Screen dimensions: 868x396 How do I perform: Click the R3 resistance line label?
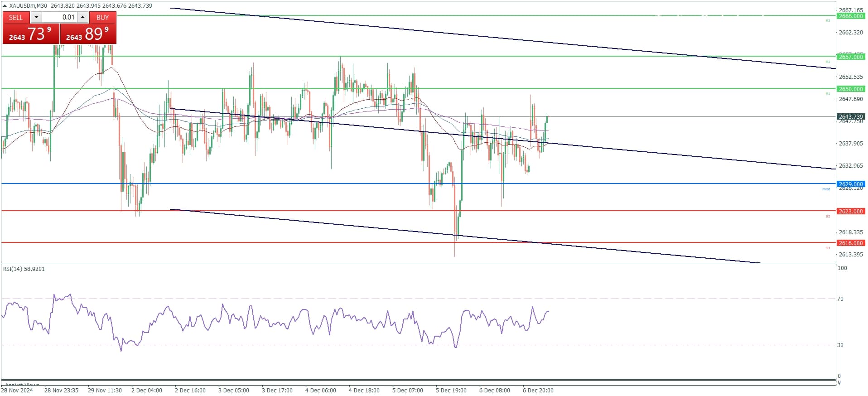pos(828,20)
